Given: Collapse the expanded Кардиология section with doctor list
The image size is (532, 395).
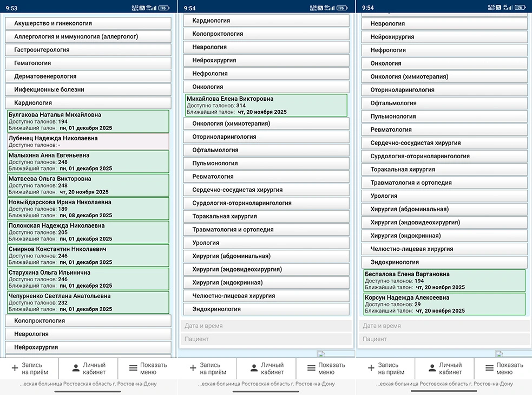Looking at the screenshot, I should [x=88, y=102].
